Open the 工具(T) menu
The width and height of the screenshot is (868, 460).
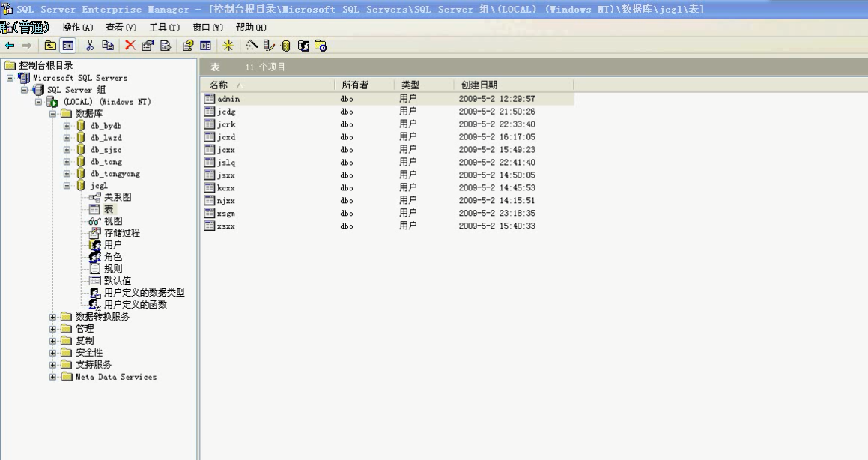tap(165, 27)
